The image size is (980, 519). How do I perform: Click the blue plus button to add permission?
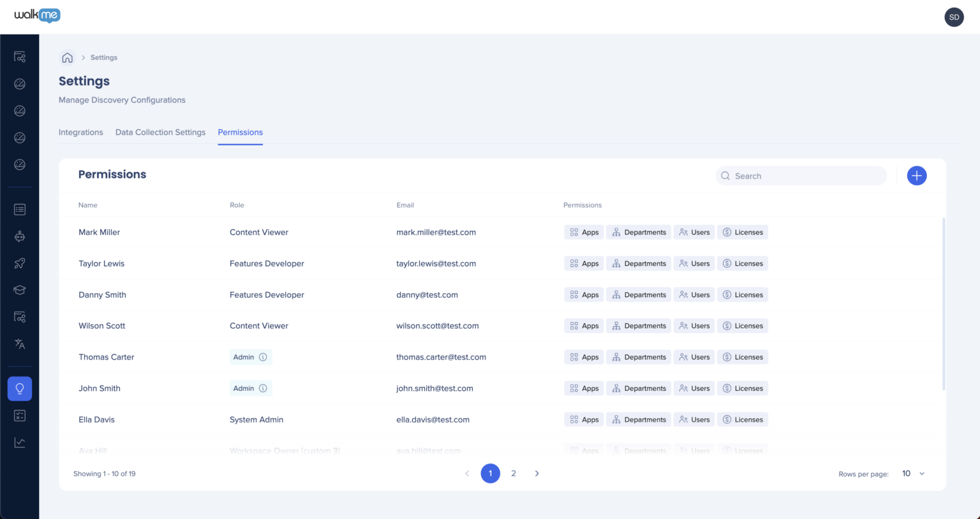(917, 175)
